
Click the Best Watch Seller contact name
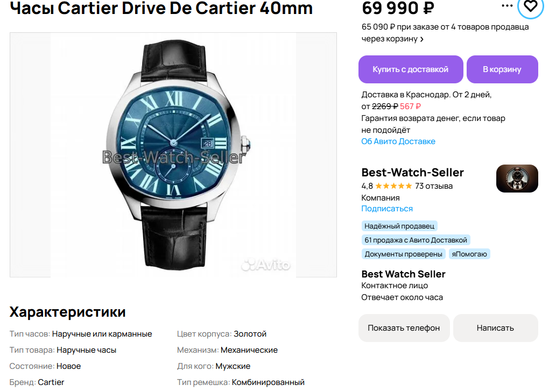pos(403,274)
